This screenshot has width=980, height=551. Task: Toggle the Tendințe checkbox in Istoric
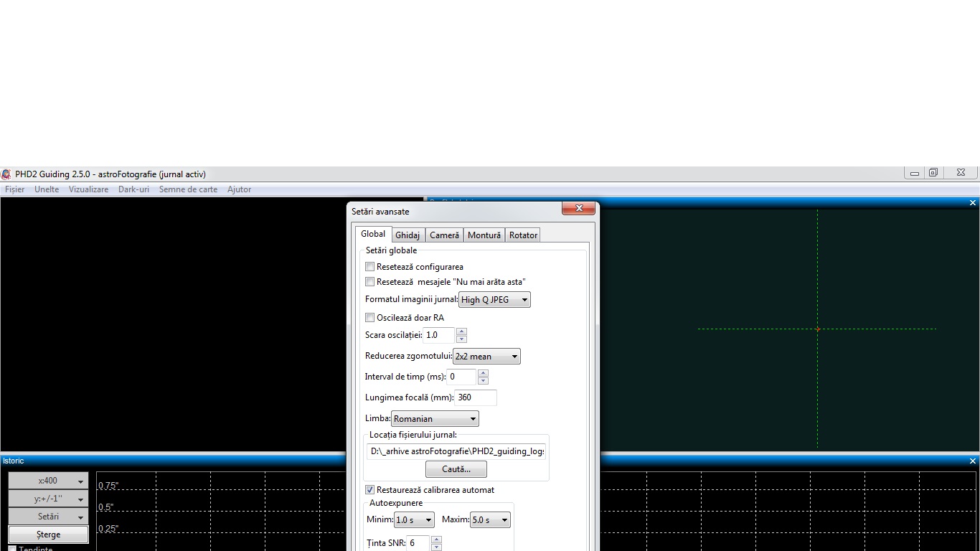click(x=12, y=549)
